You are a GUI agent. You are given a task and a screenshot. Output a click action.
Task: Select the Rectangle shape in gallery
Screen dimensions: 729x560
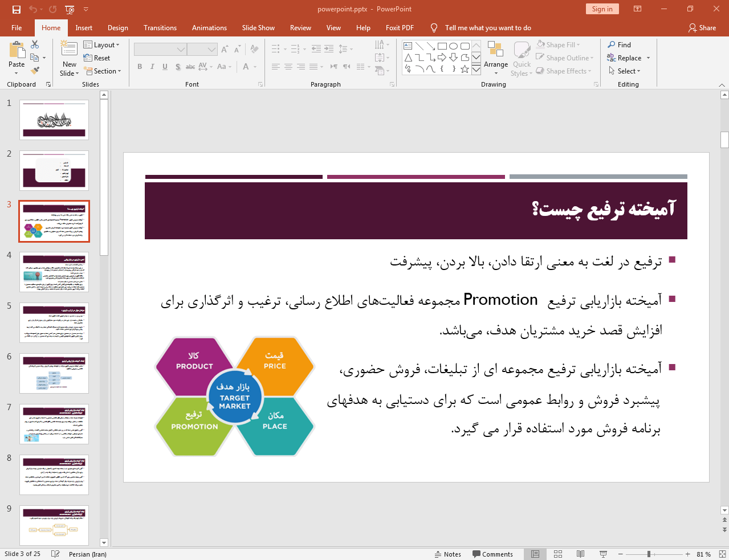coord(442,46)
